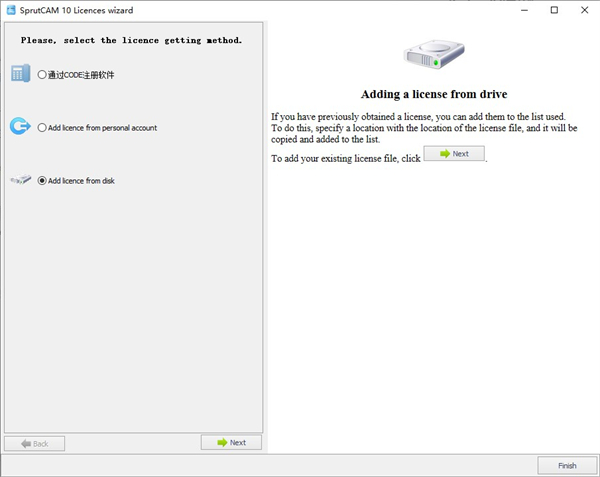Screen dimensions: 600x477
Task: Click the Next button in left panel
Action: [232, 443]
